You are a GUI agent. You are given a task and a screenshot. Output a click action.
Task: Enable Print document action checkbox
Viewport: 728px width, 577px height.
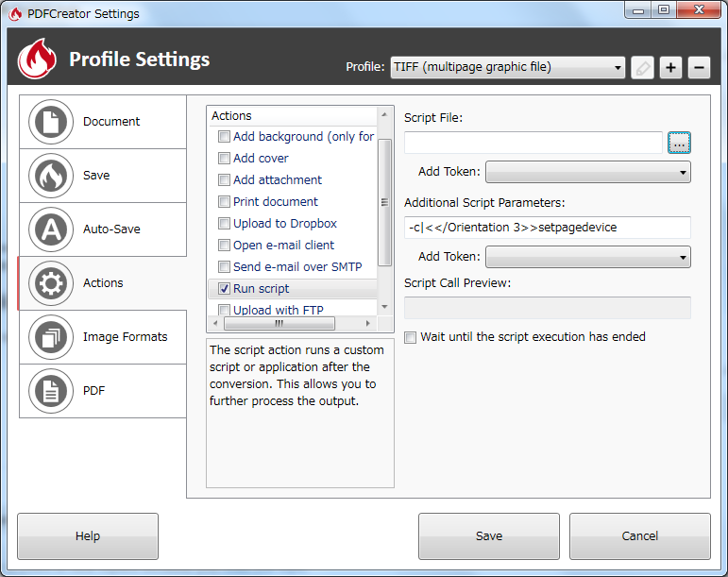point(224,202)
